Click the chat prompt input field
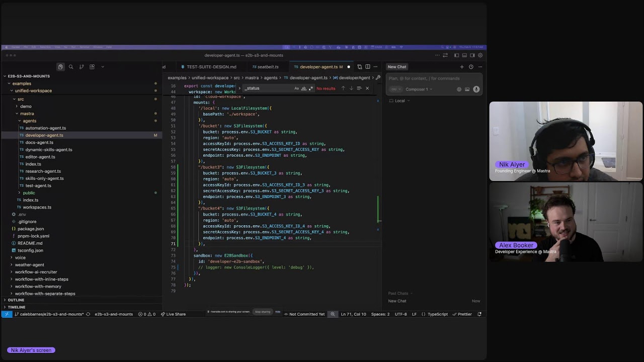The height and width of the screenshot is (362, 644). click(434, 78)
